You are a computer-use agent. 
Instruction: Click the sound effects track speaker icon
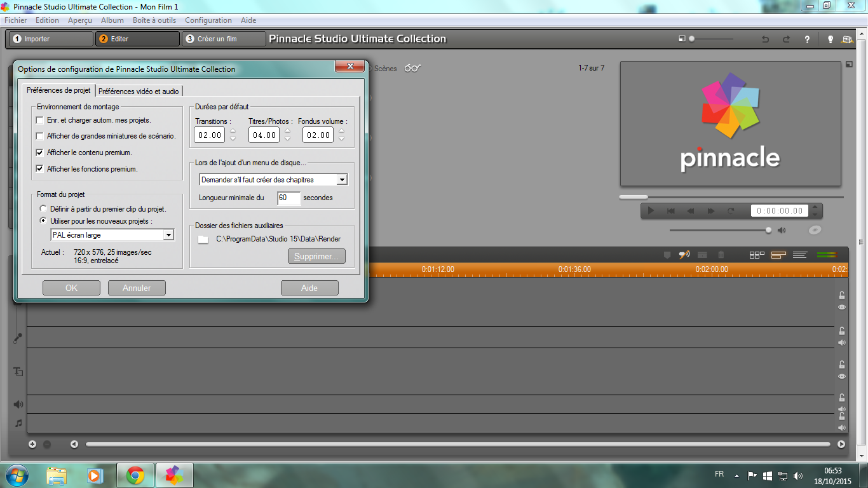[18, 404]
